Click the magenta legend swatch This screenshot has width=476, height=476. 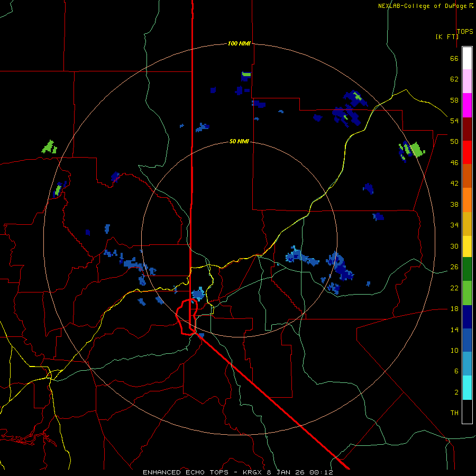(467, 105)
